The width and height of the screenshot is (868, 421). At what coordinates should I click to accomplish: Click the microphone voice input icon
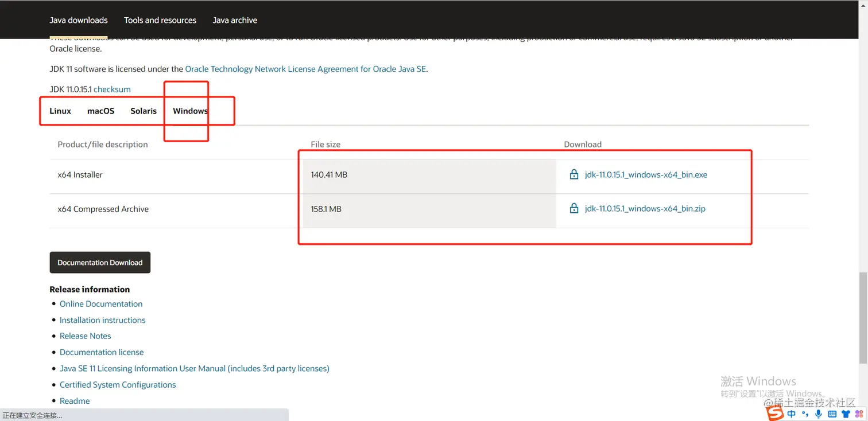click(x=818, y=414)
